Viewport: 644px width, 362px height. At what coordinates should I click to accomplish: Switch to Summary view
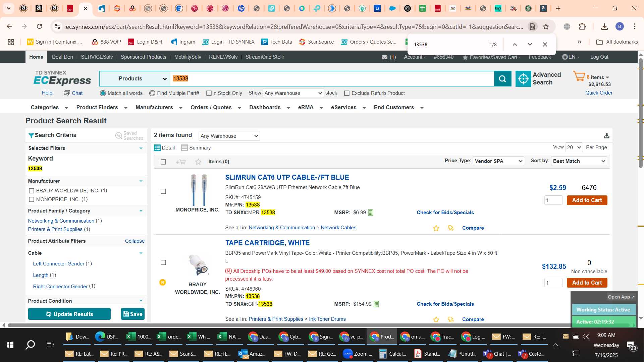pyautogui.click(x=196, y=148)
